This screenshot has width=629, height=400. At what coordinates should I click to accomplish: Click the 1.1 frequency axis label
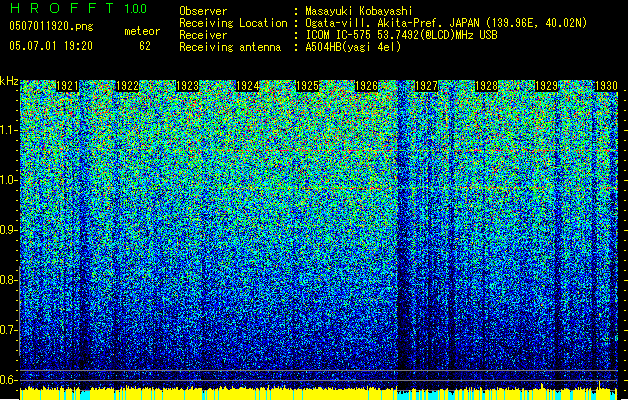(9, 130)
